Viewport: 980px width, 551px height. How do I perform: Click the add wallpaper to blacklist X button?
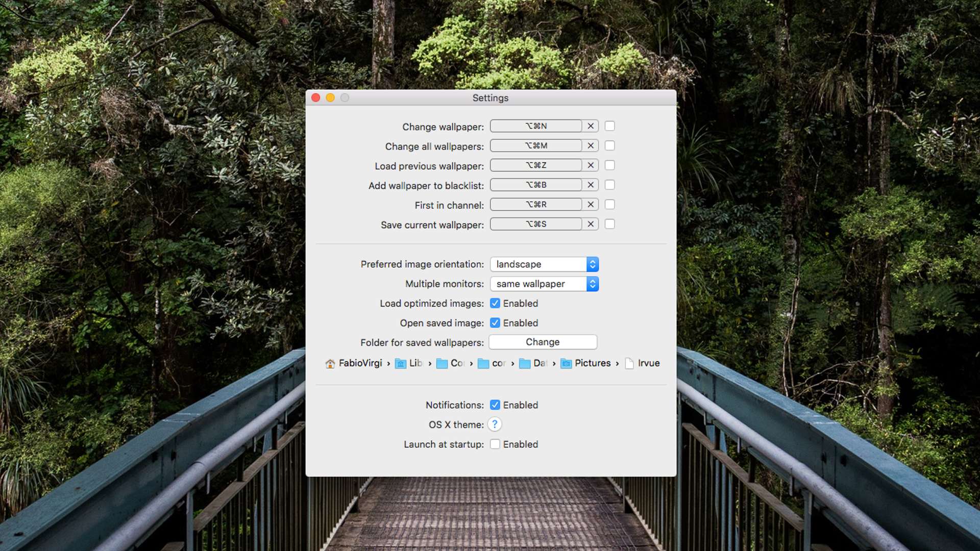pos(590,184)
